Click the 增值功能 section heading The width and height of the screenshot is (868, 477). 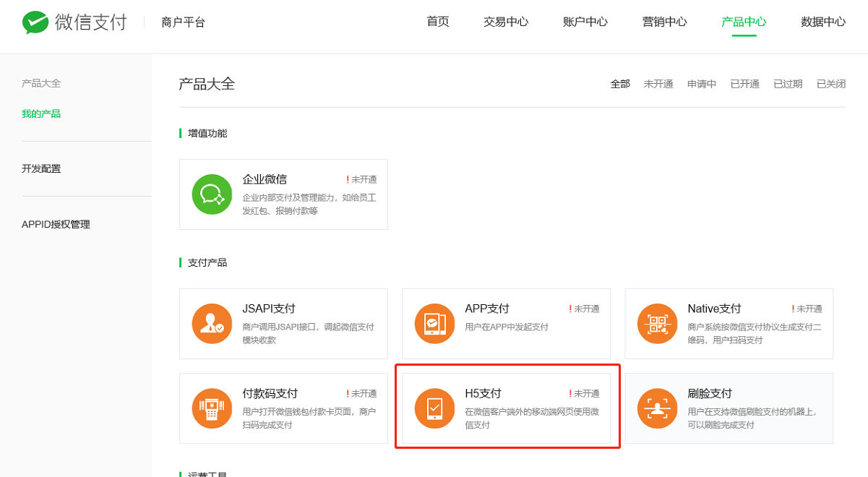(207, 133)
